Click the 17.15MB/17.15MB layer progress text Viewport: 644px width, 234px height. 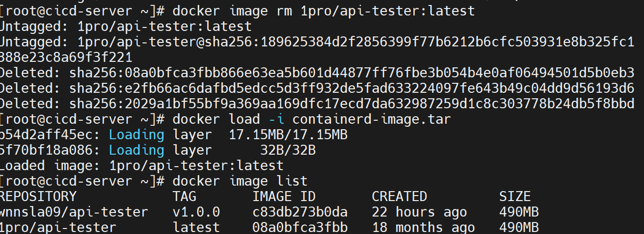coord(288,135)
